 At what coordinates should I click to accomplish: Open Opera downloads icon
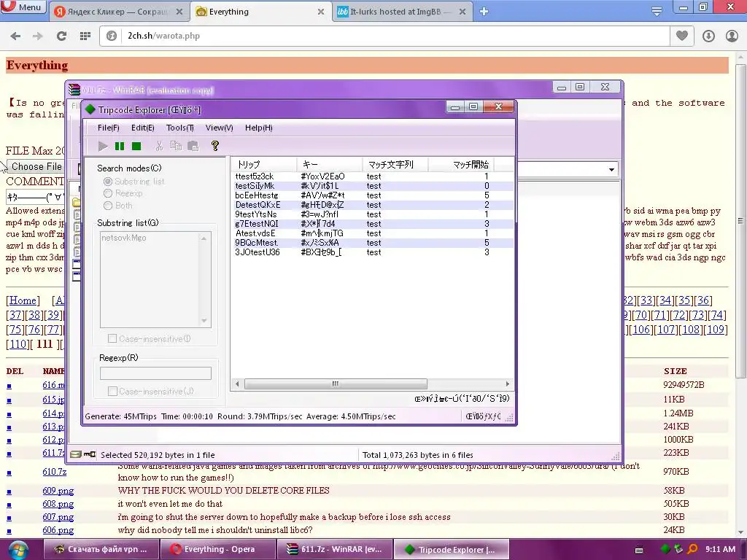(708, 36)
